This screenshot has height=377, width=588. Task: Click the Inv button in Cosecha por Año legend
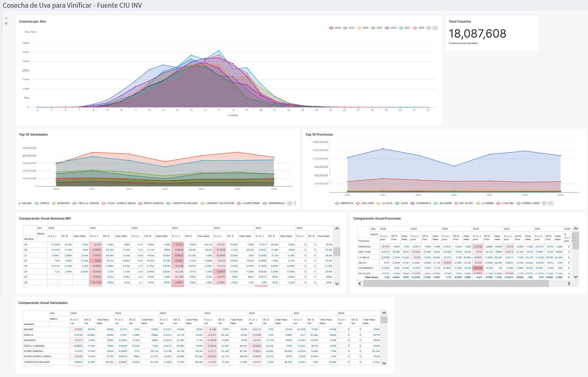pos(435,28)
